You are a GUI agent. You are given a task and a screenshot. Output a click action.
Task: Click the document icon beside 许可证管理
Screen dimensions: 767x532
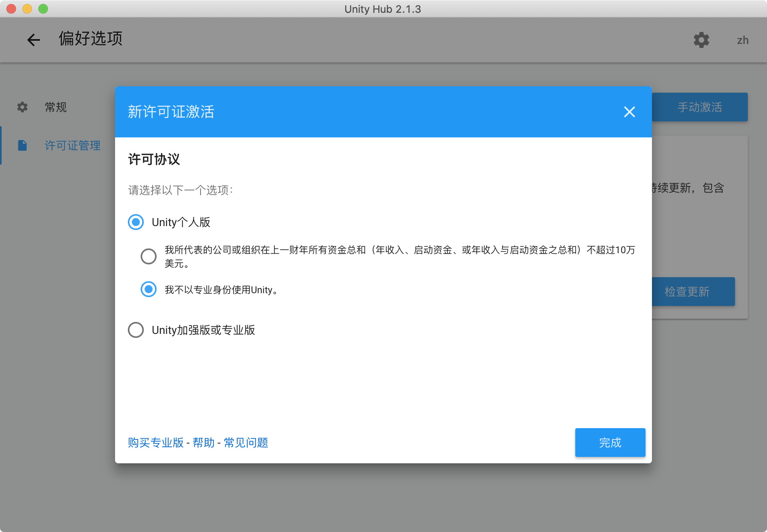pos(22,145)
